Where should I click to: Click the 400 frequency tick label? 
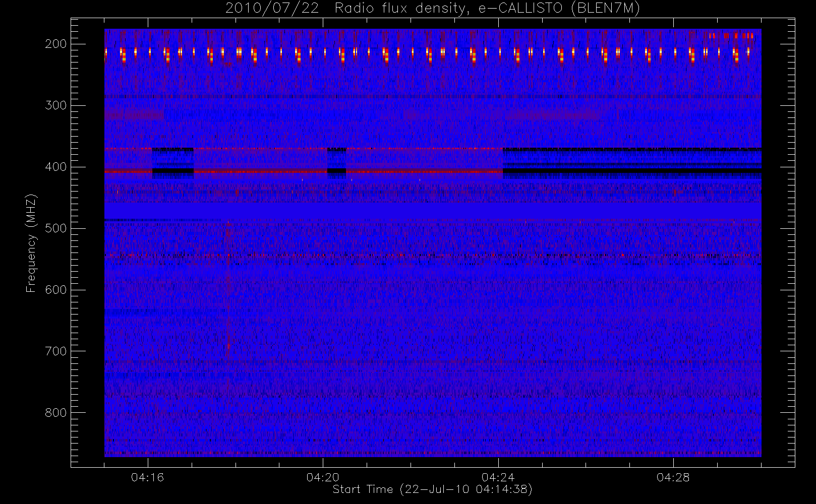(x=56, y=167)
